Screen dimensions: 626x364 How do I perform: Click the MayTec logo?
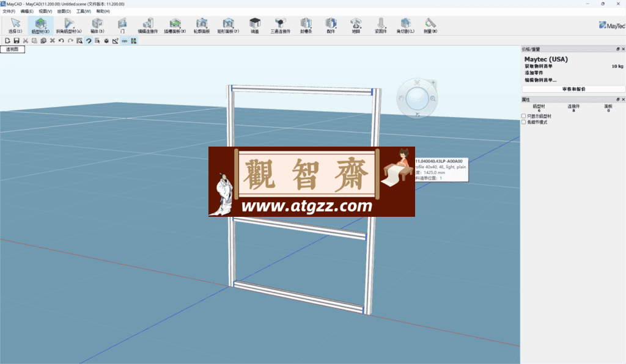tap(611, 26)
